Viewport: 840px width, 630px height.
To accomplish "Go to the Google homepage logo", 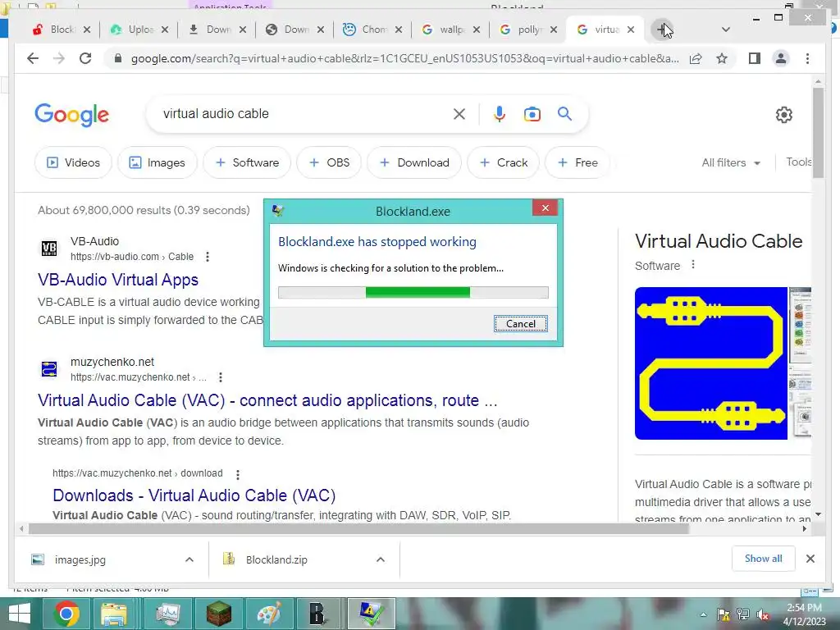I will pyautogui.click(x=72, y=114).
